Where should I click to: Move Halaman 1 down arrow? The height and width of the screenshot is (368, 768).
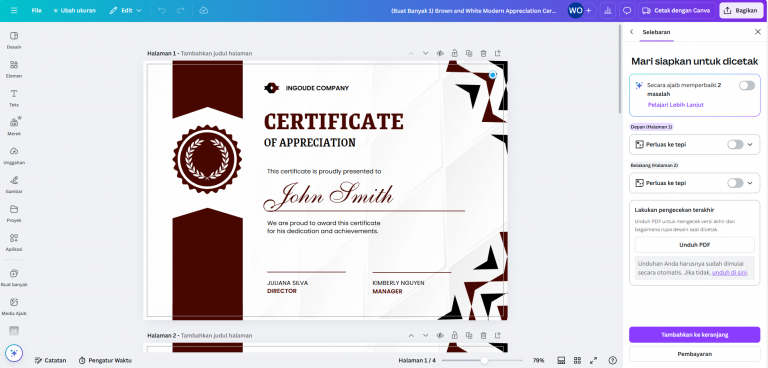425,53
